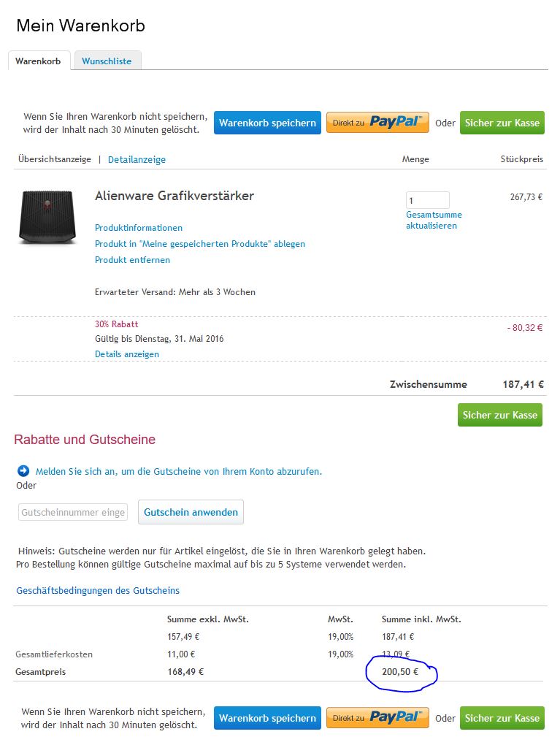Click Gesamtsumme aktualisieren link
Viewport: 560px width, 745px height.
coord(434,220)
